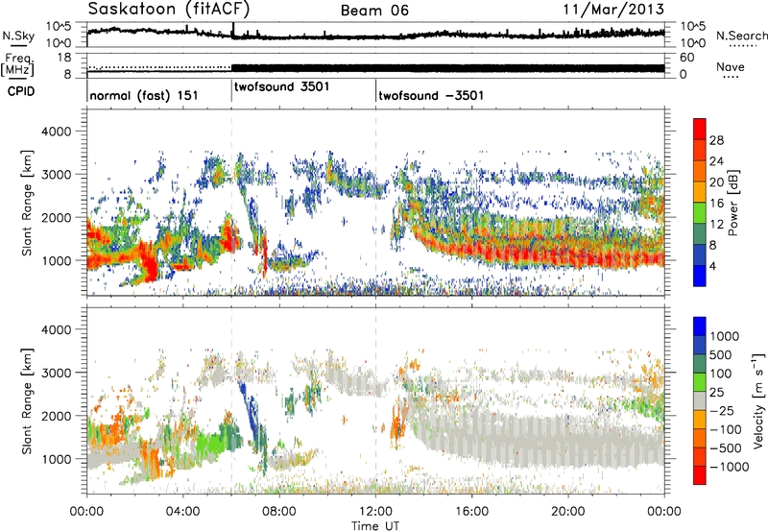Select the 'Velocity [m s-1]' color bar title
768x532 pixels.
coord(758,400)
